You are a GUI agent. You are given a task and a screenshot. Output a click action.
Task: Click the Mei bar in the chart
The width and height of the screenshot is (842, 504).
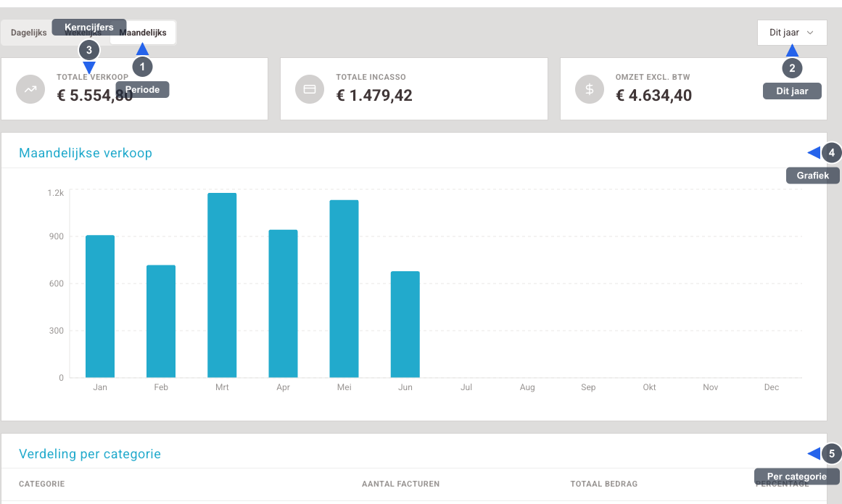click(344, 289)
